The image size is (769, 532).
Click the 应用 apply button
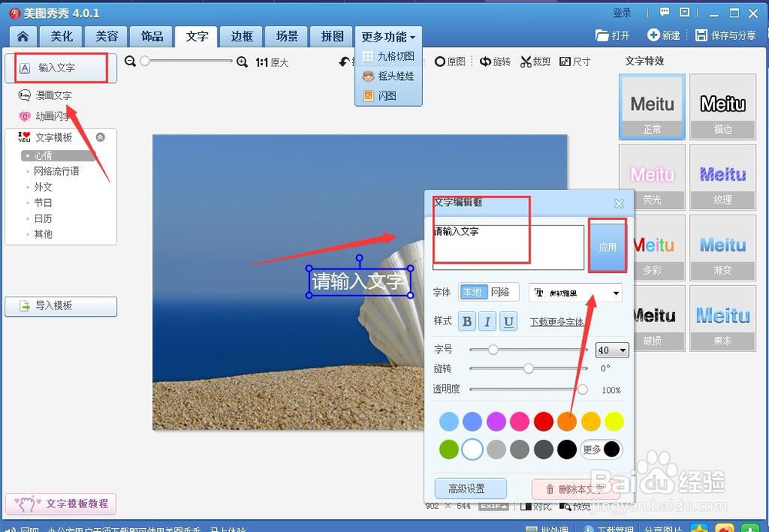608,247
